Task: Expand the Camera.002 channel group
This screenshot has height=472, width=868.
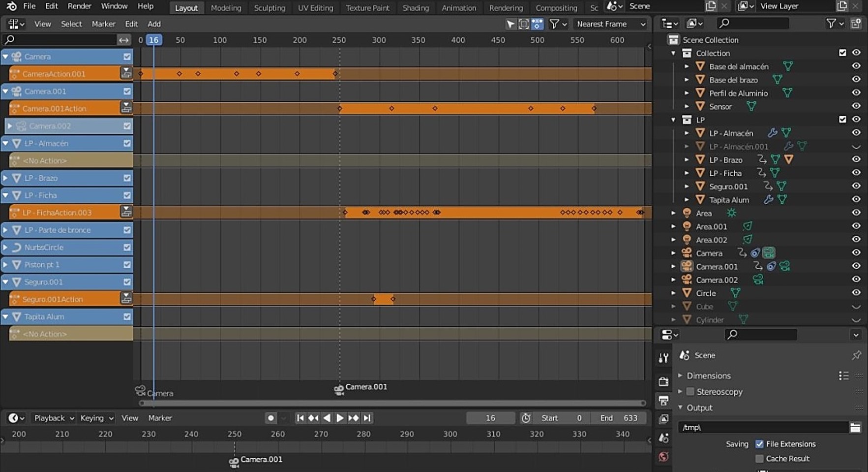Action: [x=9, y=126]
